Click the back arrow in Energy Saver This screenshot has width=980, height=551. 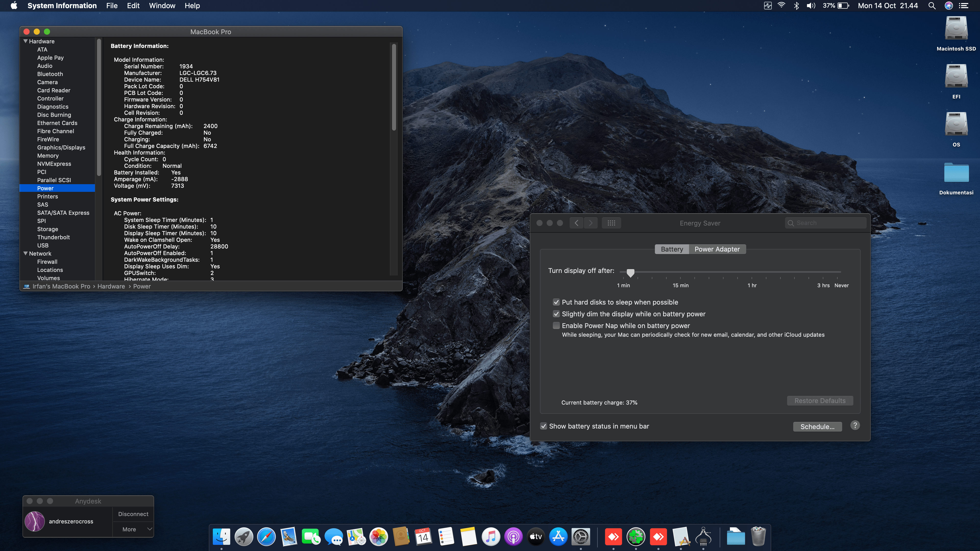[x=576, y=223]
